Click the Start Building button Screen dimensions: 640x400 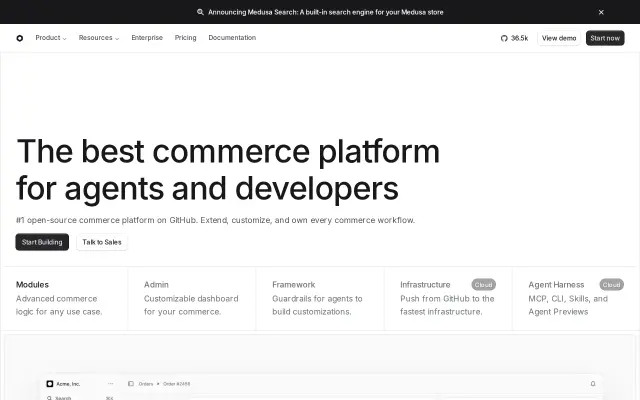point(42,242)
